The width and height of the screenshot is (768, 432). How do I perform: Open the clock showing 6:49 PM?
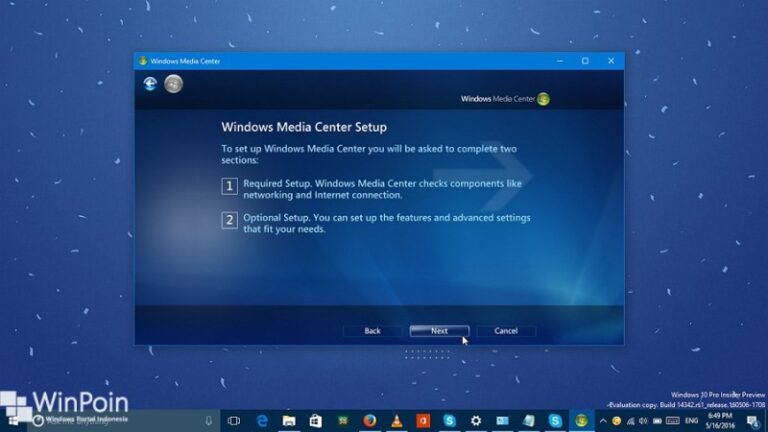(720, 421)
